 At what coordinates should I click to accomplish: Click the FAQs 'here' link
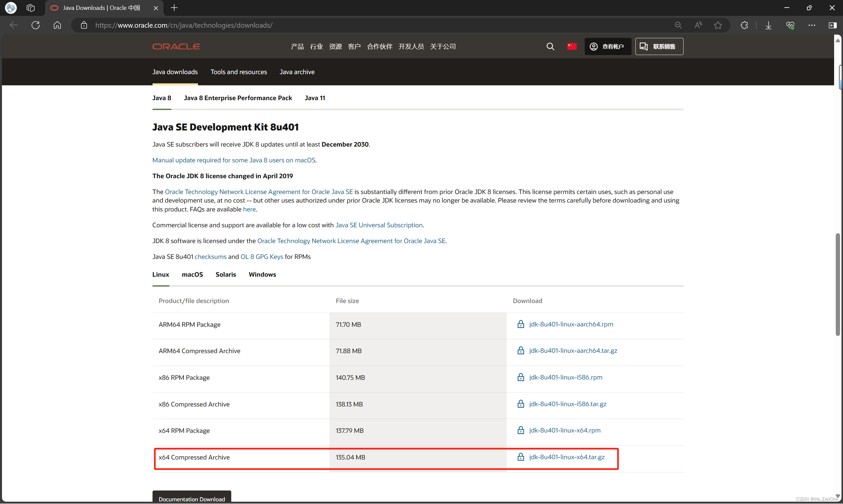[249, 209]
